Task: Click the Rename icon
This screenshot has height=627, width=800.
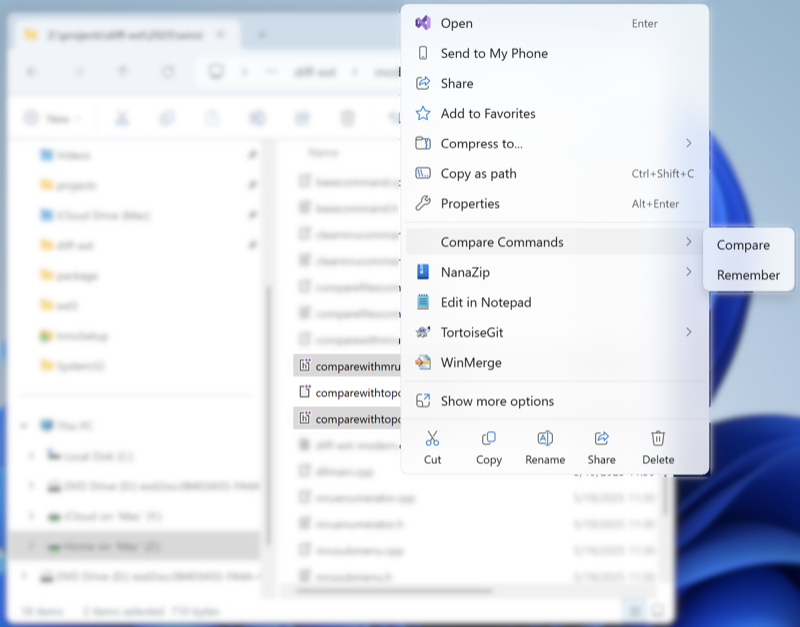Action: [x=545, y=438]
